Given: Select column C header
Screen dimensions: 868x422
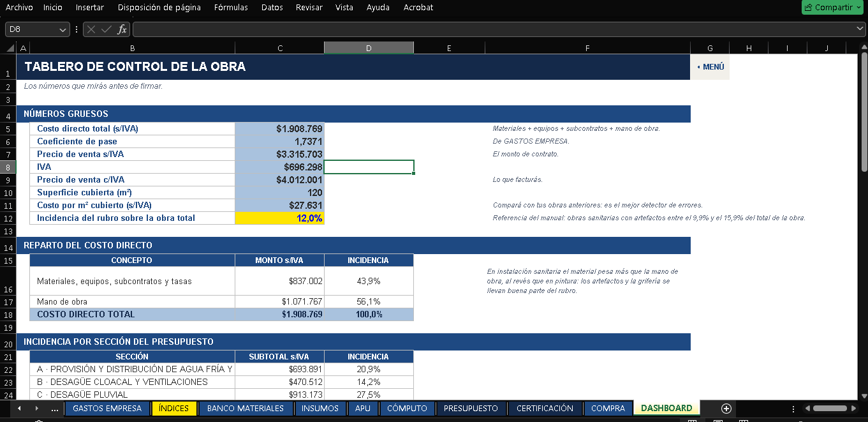Looking at the screenshot, I should click(279, 48).
